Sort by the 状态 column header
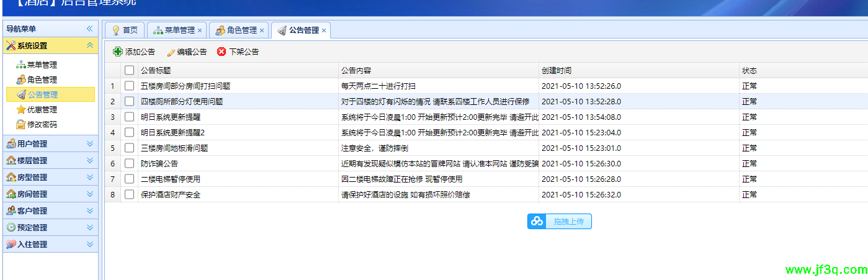 803,70
